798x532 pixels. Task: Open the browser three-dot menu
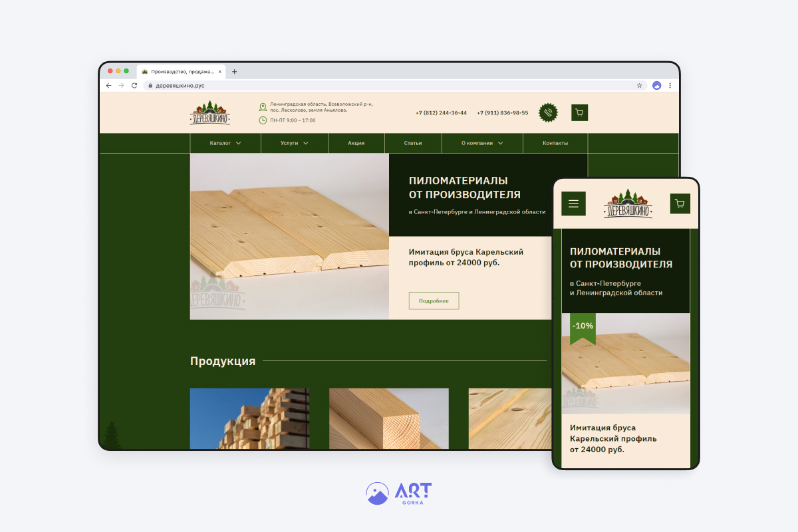[670, 85]
